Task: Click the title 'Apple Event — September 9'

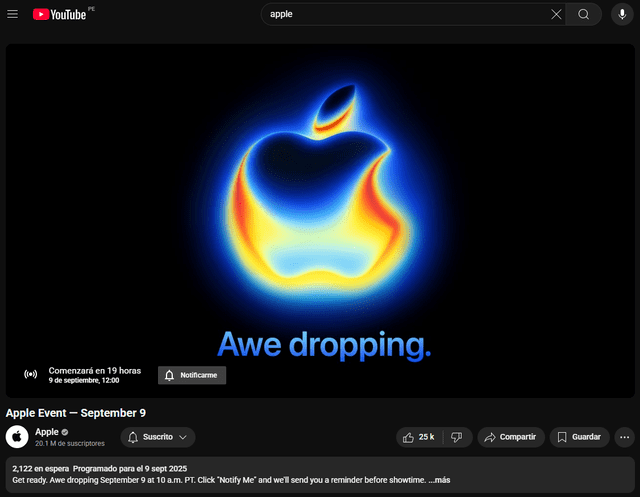Action: tap(76, 413)
